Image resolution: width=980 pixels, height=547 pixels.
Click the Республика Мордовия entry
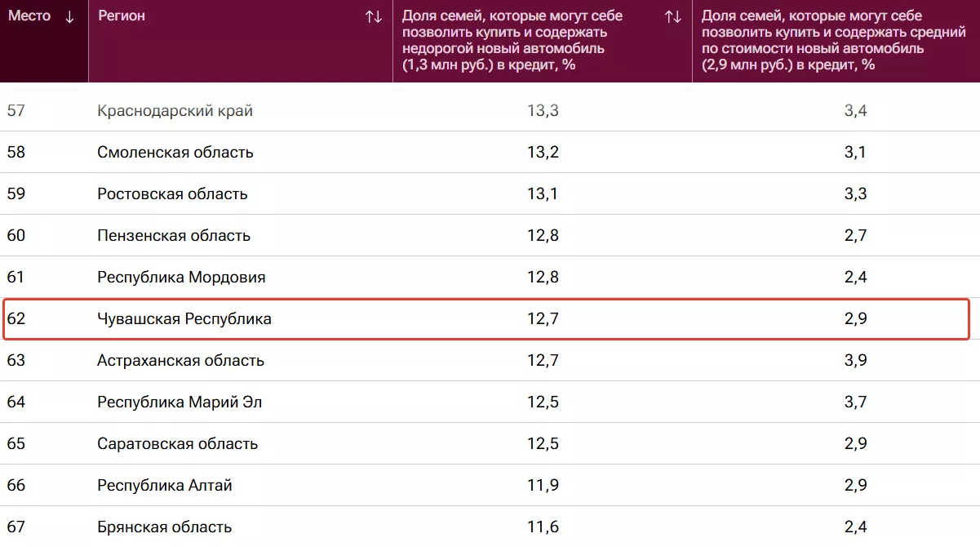point(181,278)
